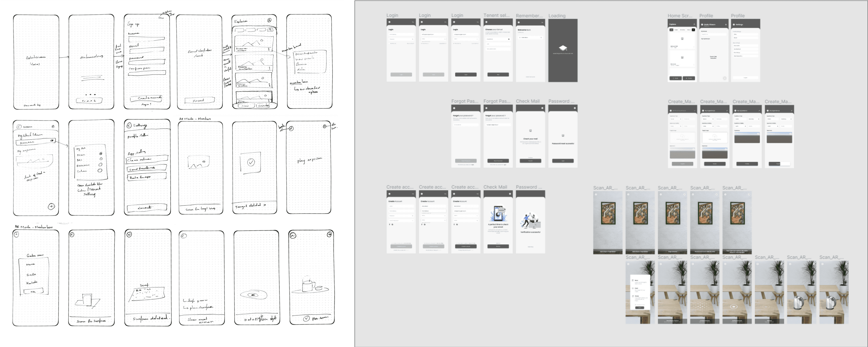This screenshot has height=347, width=868.
Task: Click the round plus button in Studio Profile frame
Action: 725,78
